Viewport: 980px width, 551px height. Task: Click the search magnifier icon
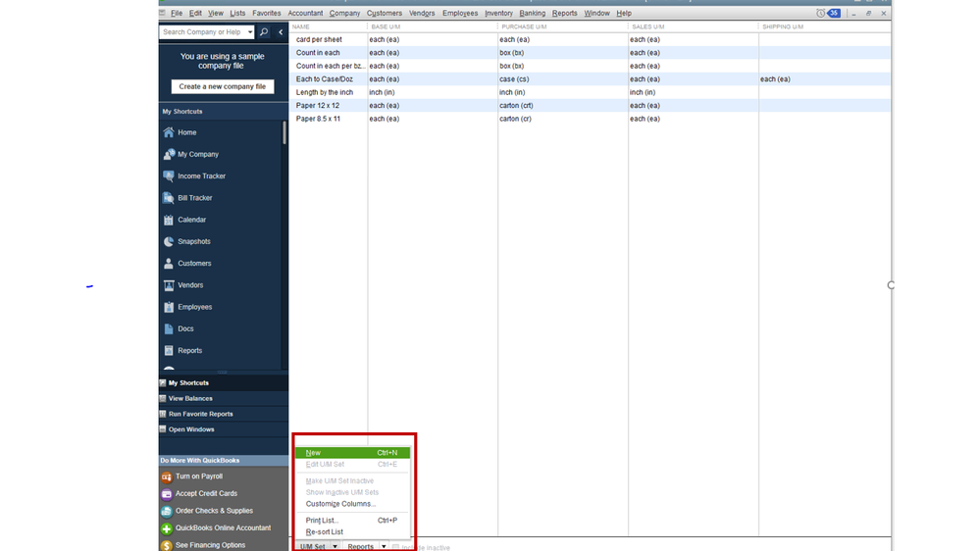[264, 31]
